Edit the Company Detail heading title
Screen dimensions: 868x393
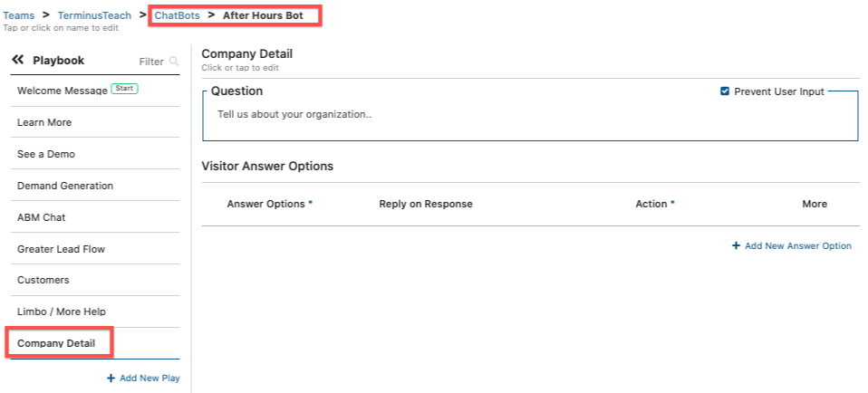246,53
